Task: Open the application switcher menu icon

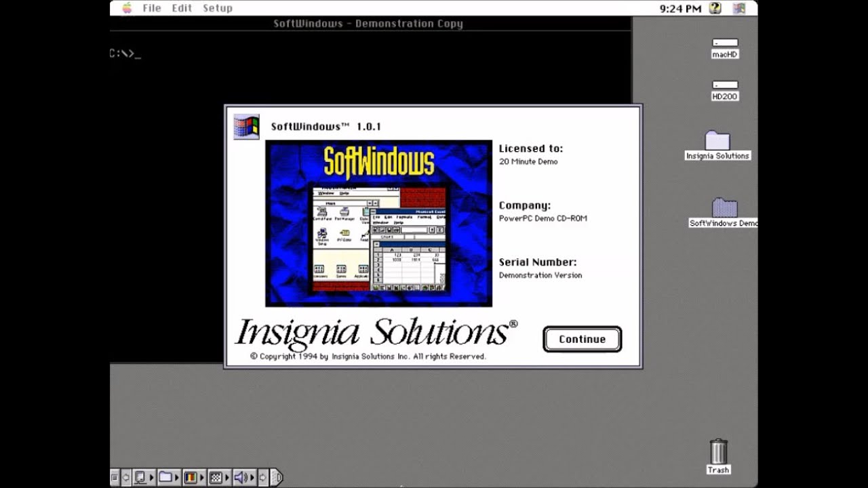Action: pos(739,8)
